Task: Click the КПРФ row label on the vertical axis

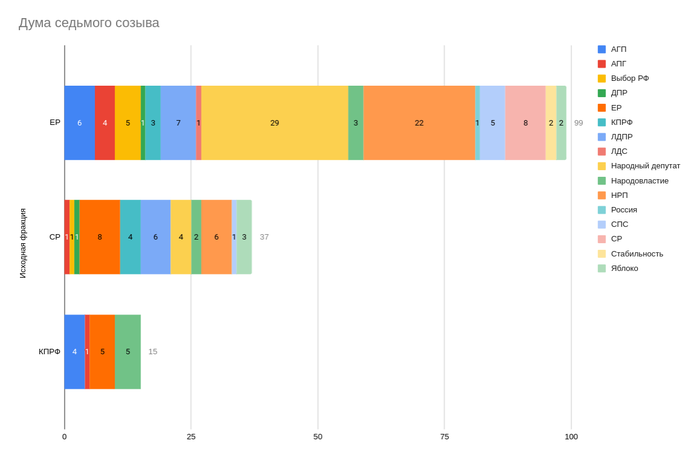Action: pos(49,352)
